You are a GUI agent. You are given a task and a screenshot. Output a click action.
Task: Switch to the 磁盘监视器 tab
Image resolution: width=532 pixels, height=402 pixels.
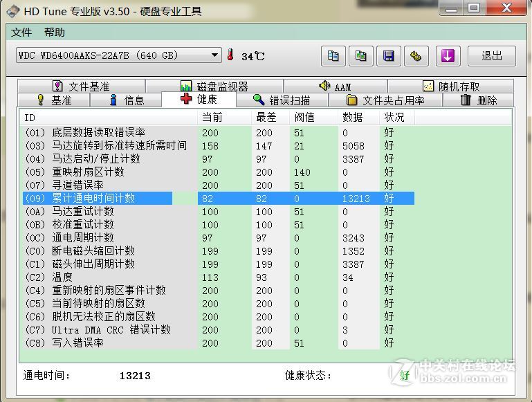tap(214, 86)
